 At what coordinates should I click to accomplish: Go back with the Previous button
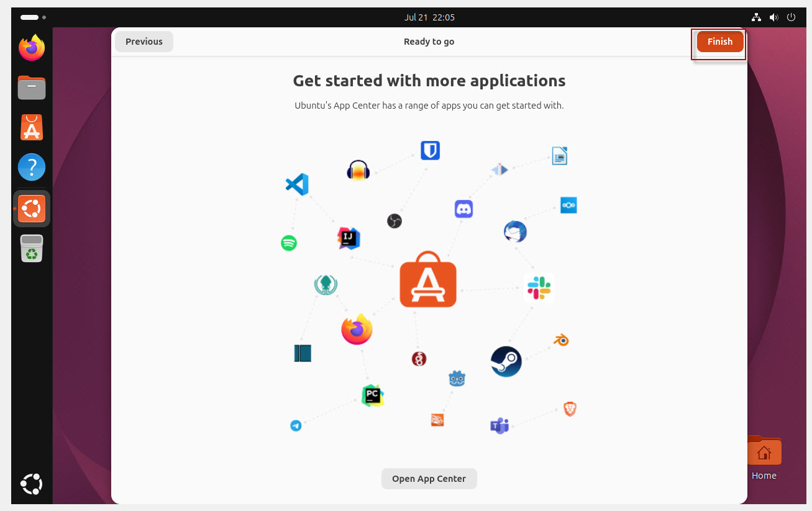(144, 42)
